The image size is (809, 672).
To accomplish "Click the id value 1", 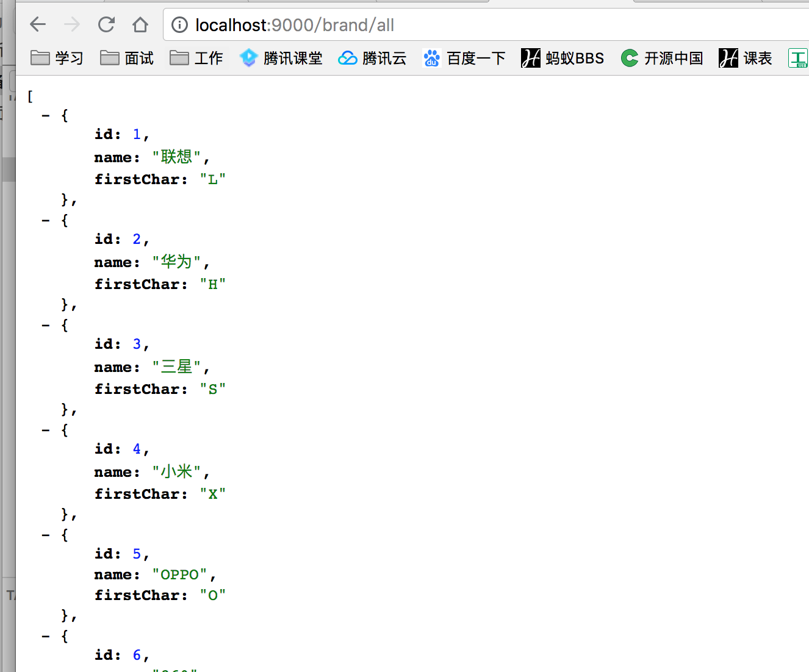I will point(137,134).
